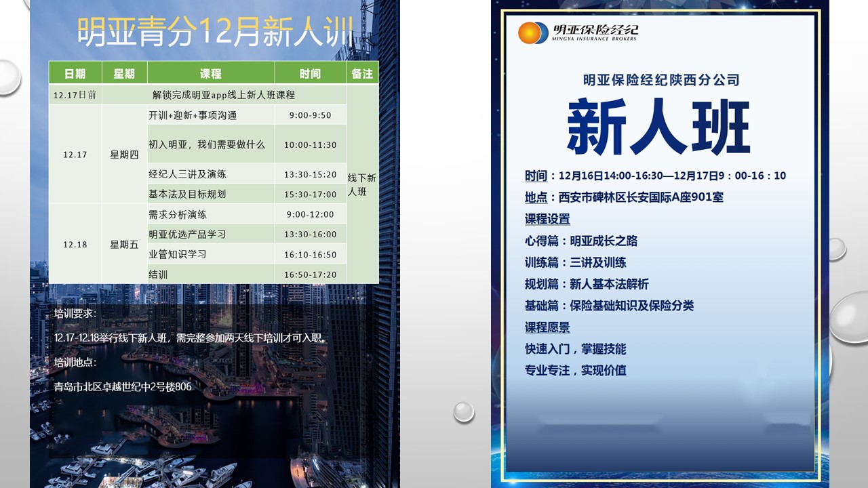
Task: Click the 解锁完成明亚app线上新人班课程 cell
Action: point(224,95)
